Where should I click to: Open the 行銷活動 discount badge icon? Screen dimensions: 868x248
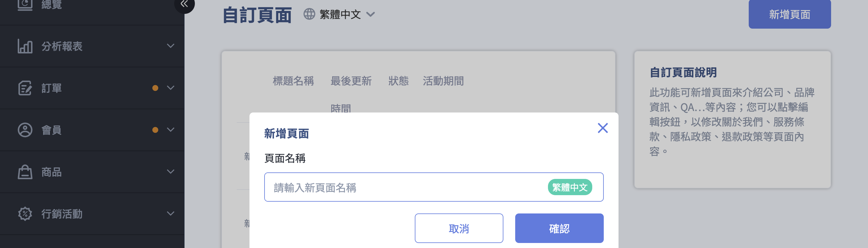[x=25, y=214]
